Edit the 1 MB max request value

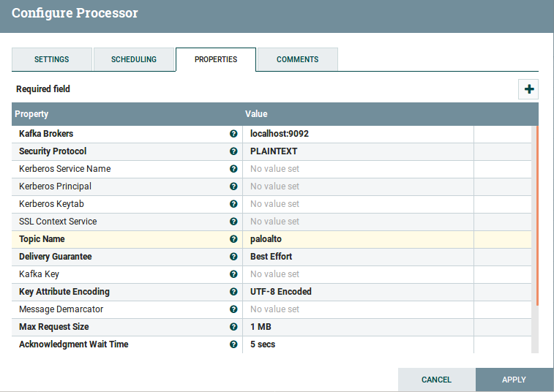click(358, 327)
